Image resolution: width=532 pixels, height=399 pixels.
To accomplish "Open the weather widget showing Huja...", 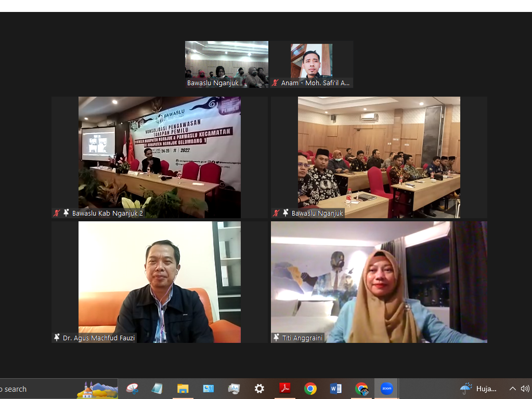I will point(478,389).
